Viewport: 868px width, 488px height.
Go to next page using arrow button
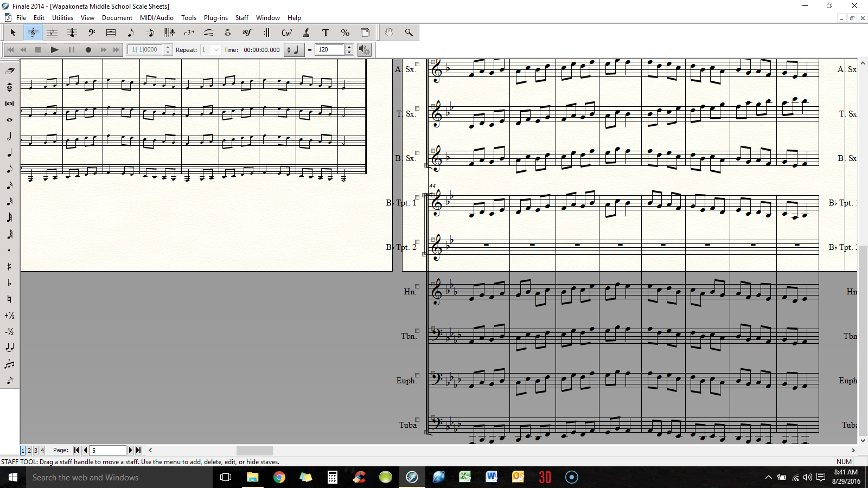point(130,450)
